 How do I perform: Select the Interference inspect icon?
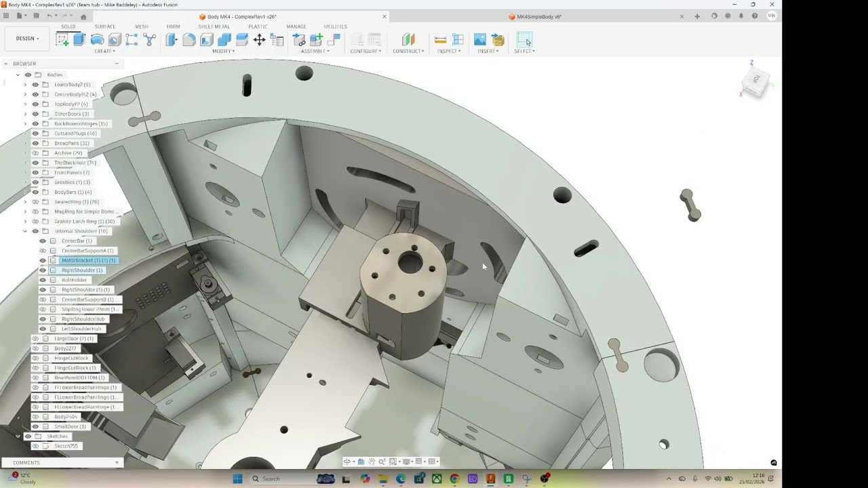coord(458,40)
